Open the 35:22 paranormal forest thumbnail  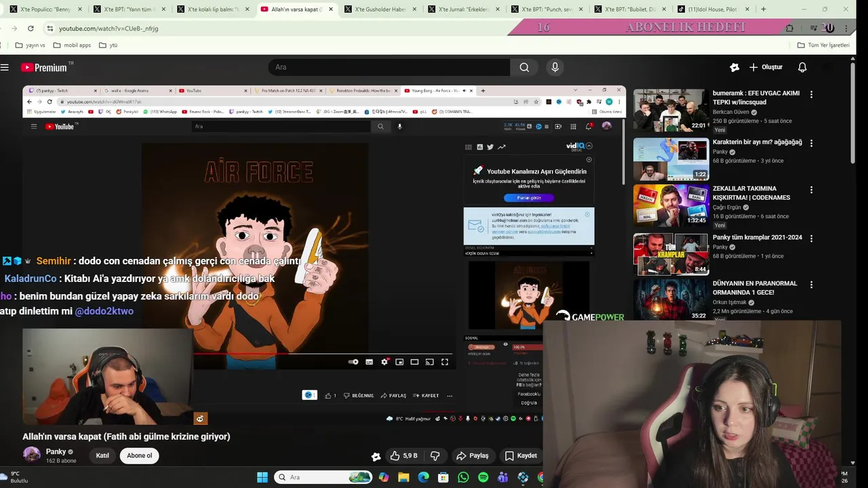[x=671, y=300]
